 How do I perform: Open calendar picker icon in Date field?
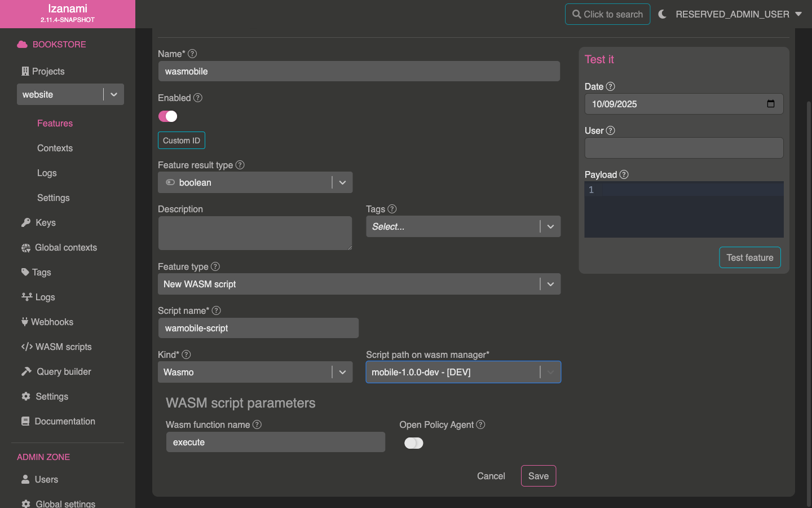pyautogui.click(x=771, y=104)
